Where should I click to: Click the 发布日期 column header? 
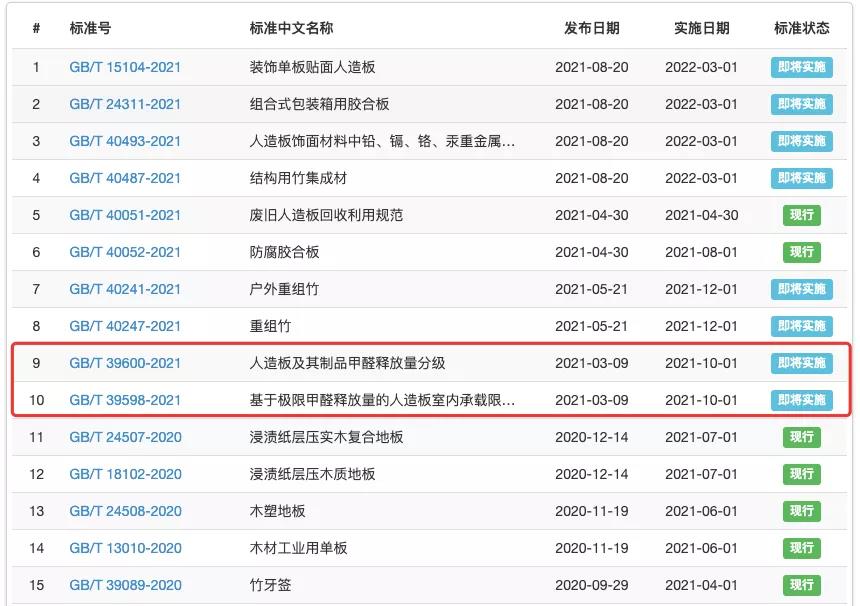point(591,28)
